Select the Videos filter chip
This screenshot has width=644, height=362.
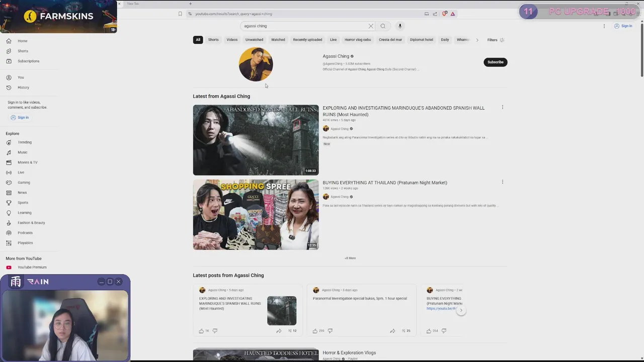(x=232, y=40)
